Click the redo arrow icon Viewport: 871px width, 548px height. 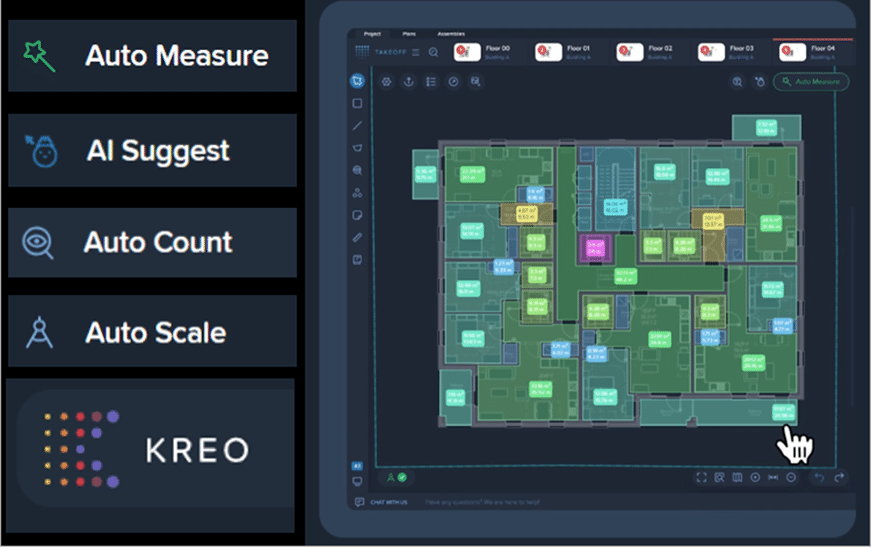[839, 478]
